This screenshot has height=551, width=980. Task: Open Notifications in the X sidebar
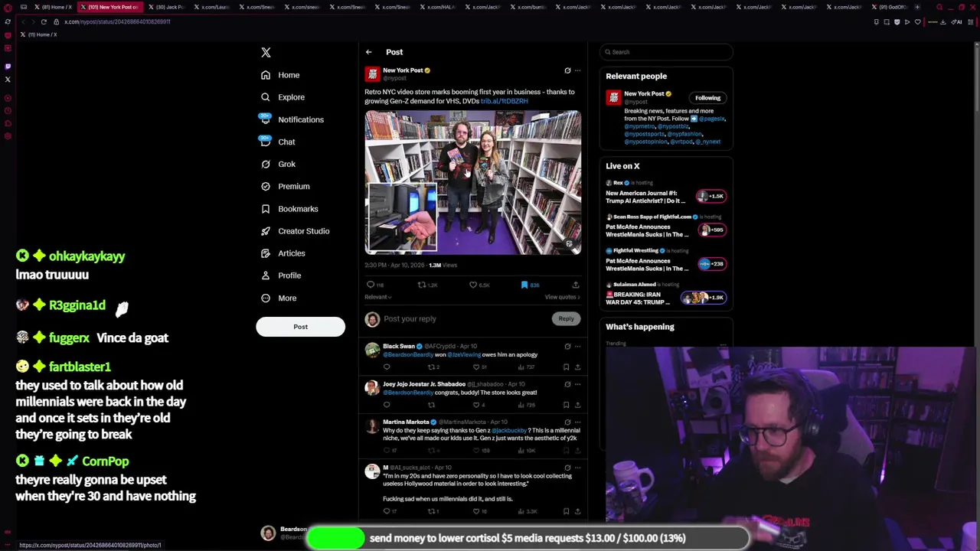pos(292,119)
